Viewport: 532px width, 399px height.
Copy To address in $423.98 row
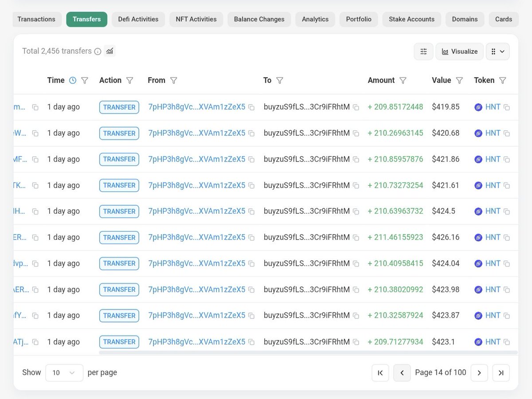[356, 290]
